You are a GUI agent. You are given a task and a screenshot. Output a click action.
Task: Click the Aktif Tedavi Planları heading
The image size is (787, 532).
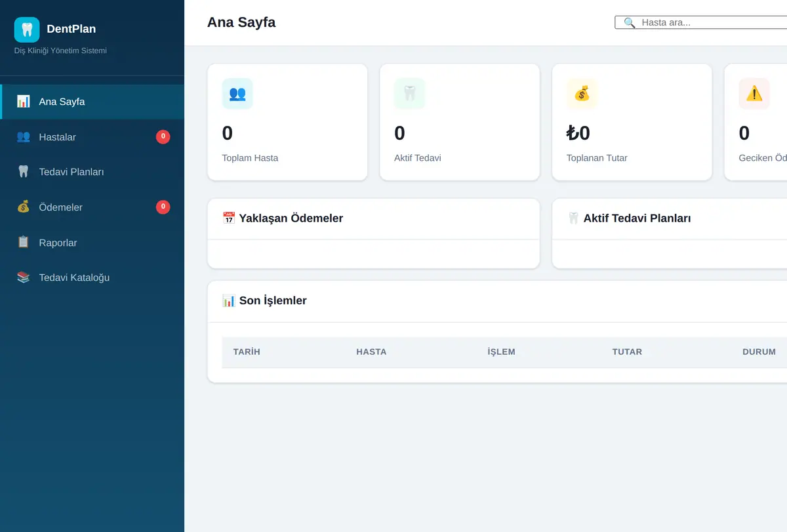[637, 218]
